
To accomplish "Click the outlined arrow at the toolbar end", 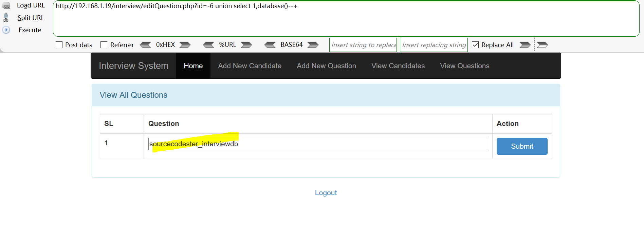I will [x=542, y=45].
